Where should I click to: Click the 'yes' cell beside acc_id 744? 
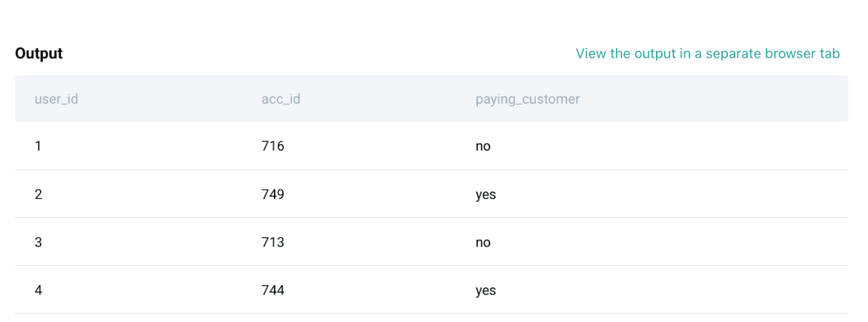click(486, 290)
